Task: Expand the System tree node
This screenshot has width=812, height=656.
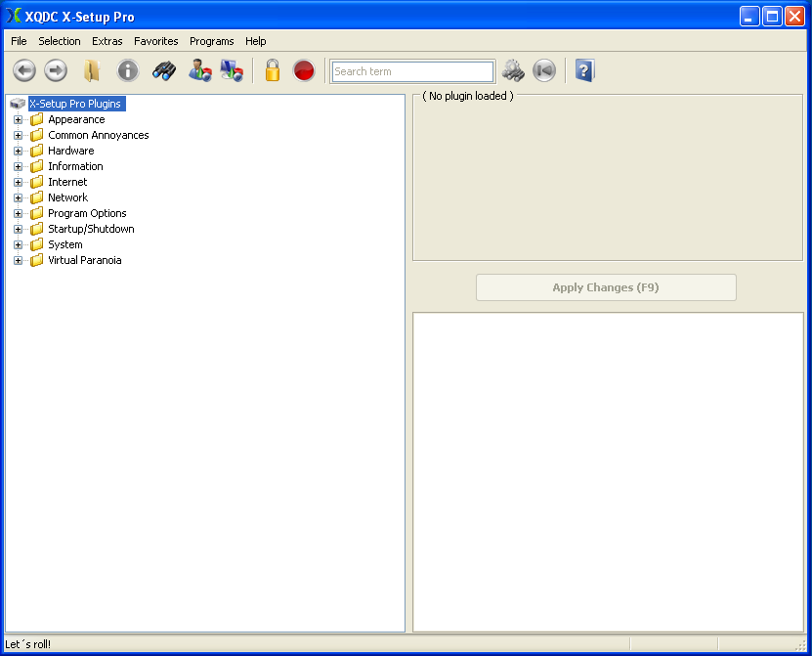Action: pos(19,244)
